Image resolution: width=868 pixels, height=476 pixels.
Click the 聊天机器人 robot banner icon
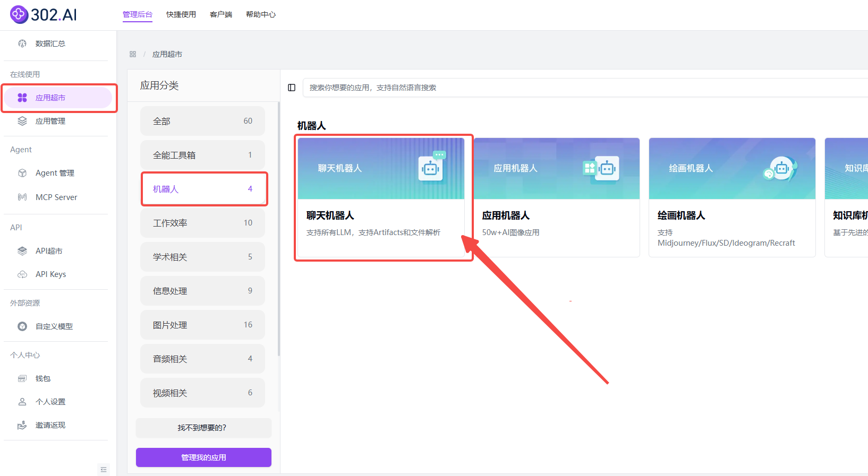432,167
